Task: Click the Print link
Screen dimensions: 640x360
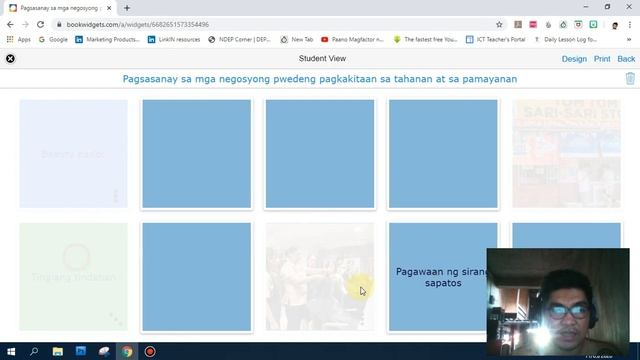Action: click(x=602, y=59)
